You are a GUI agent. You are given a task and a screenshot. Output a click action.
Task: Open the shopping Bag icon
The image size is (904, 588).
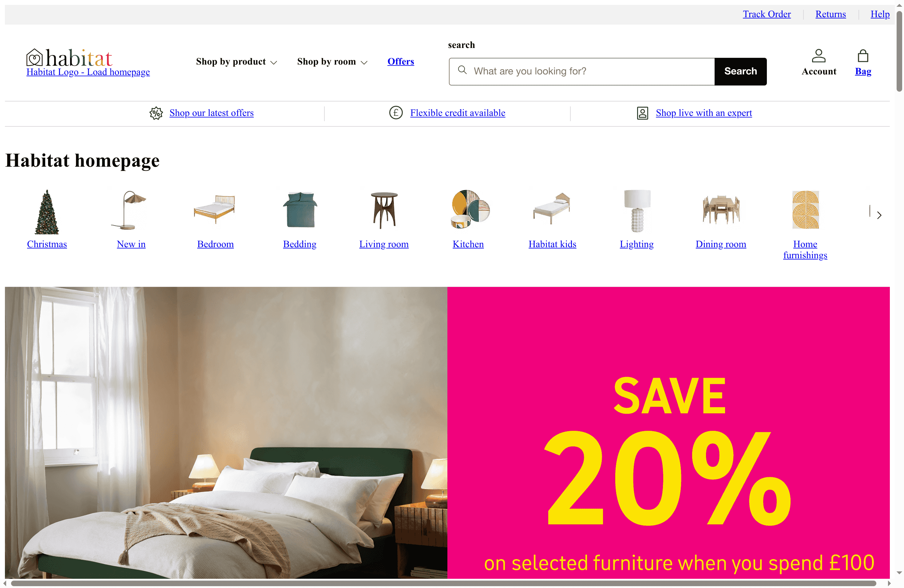[x=863, y=56]
